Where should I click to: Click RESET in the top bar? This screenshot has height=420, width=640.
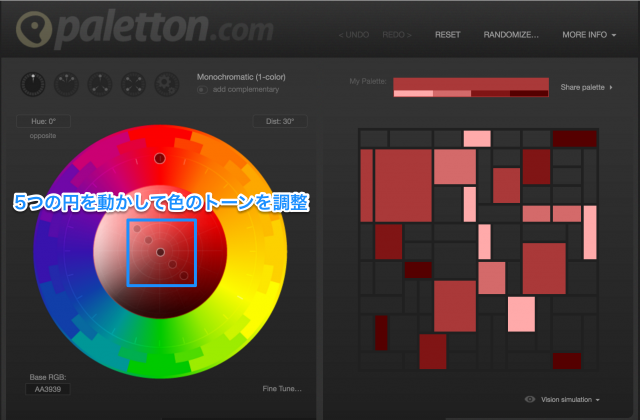[x=448, y=35]
